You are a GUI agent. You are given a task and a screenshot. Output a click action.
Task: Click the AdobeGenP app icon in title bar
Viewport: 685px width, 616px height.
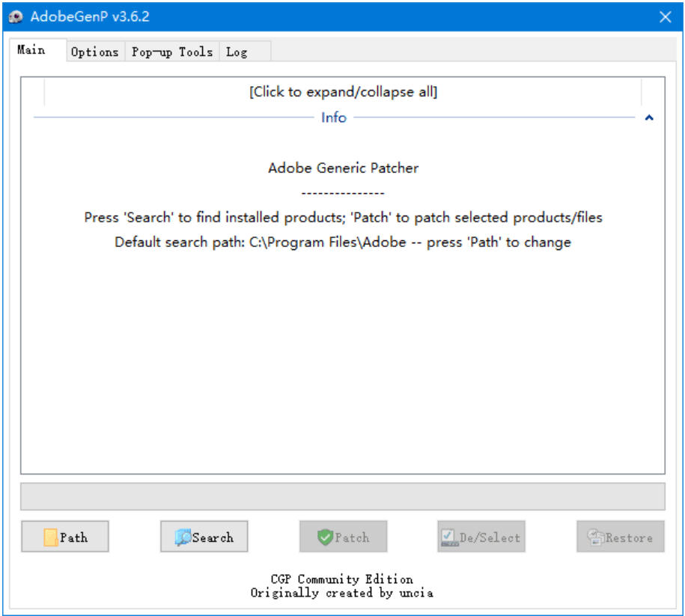[x=16, y=16]
